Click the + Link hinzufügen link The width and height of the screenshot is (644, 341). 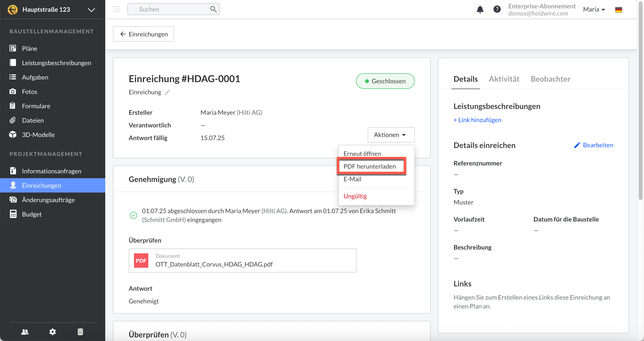pyautogui.click(x=477, y=120)
